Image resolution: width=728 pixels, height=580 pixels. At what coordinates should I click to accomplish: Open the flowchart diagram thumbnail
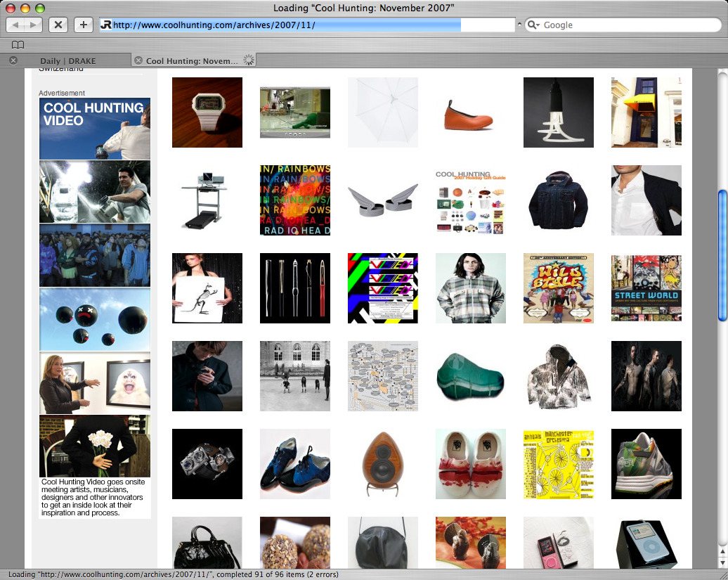tap(382, 376)
